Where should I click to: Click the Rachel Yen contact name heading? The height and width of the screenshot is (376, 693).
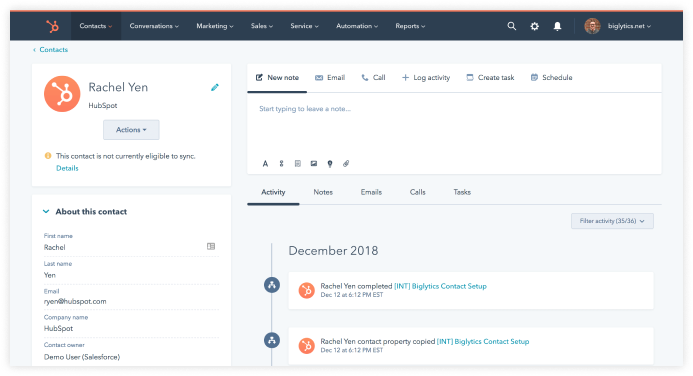(118, 87)
